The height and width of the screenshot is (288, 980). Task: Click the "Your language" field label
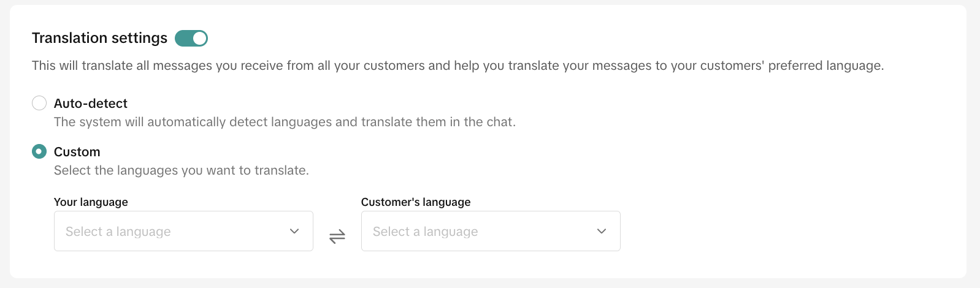click(x=91, y=202)
